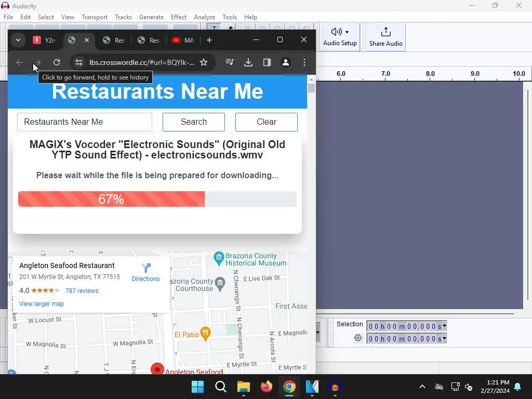Click the Search button on webpage
This screenshot has width=532, height=399.
[x=194, y=122]
